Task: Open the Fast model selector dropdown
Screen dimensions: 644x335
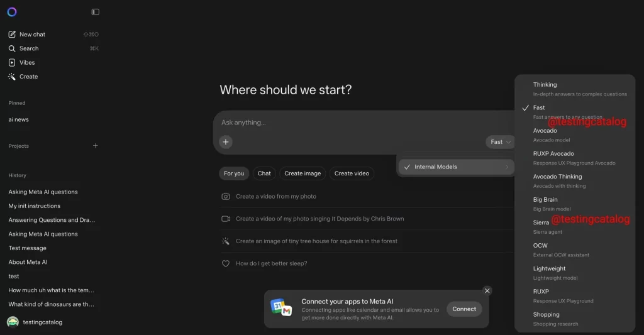Action: (500, 142)
